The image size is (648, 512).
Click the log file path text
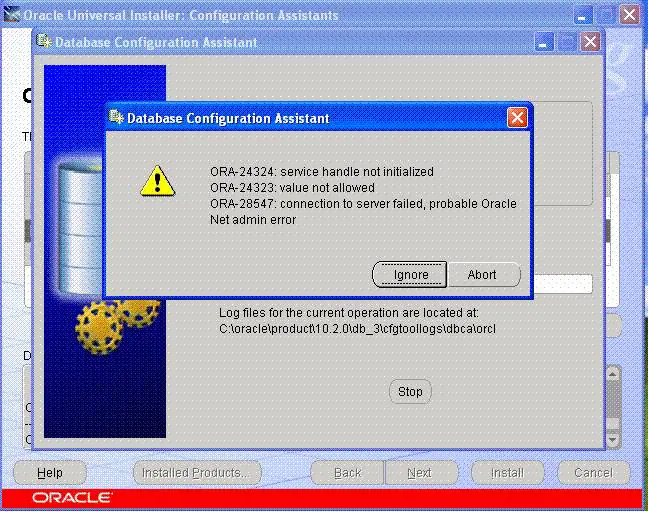tap(357, 329)
